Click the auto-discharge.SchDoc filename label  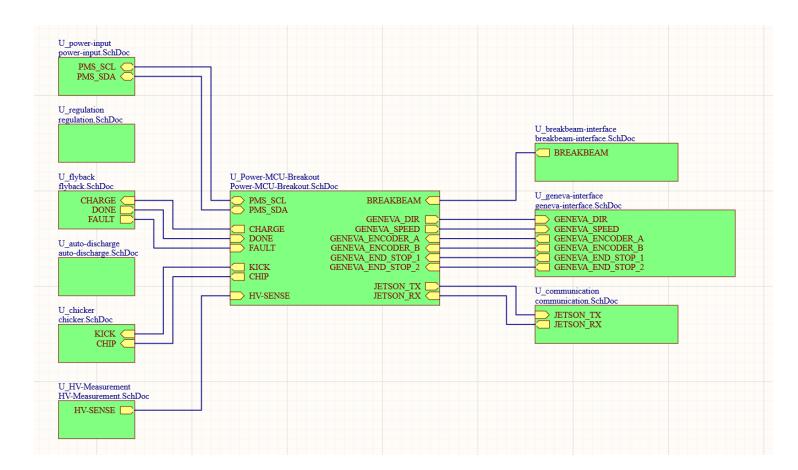(x=98, y=253)
